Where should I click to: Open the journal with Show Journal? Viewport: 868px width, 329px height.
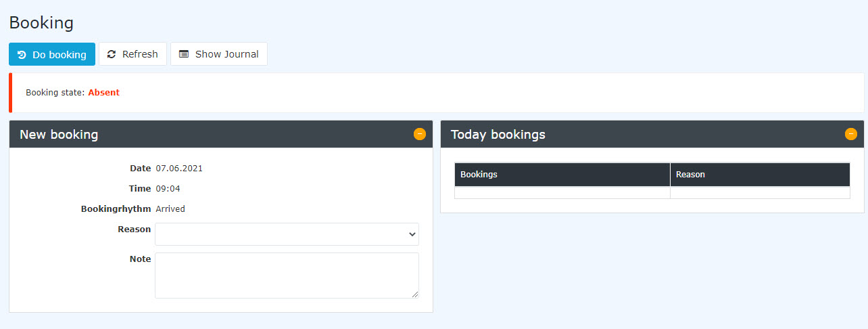(219, 54)
